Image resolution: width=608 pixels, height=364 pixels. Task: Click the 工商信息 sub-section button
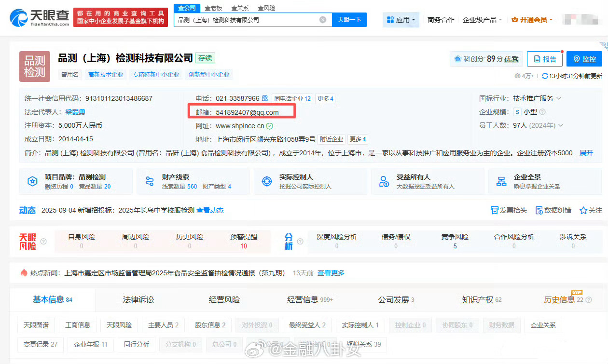[x=78, y=325]
